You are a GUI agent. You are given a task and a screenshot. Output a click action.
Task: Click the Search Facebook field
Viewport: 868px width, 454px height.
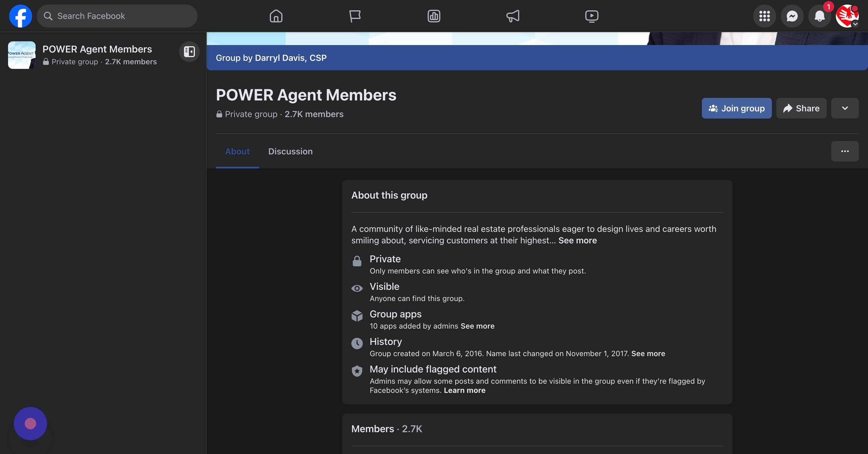(x=117, y=16)
